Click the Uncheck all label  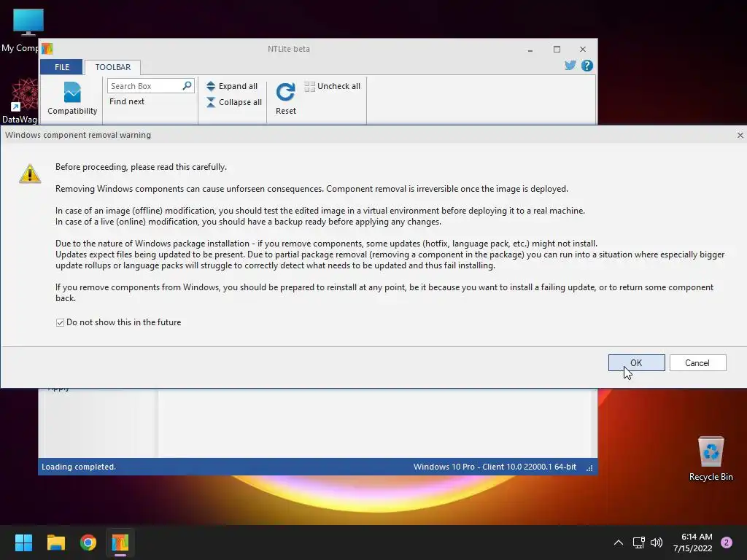pos(338,86)
